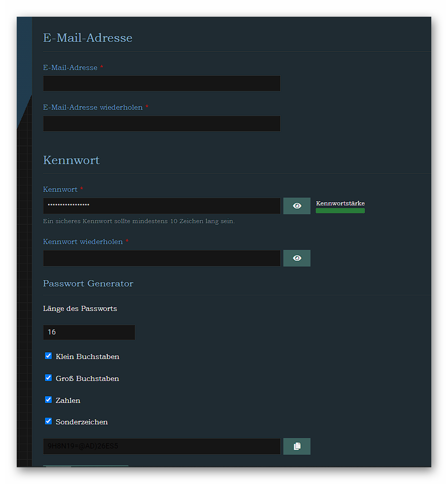Select the Kennwort wiederholen input box
Viewport: 448px width, 484px height.
(x=162, y=258)
